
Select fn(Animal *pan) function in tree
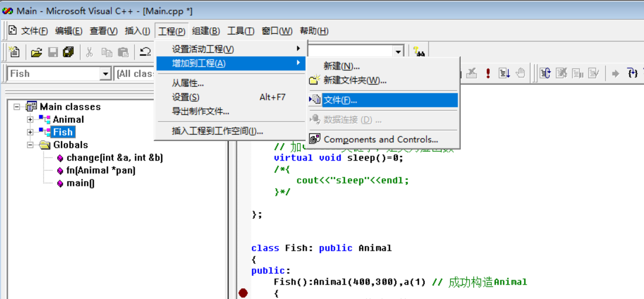click(101, 170)
